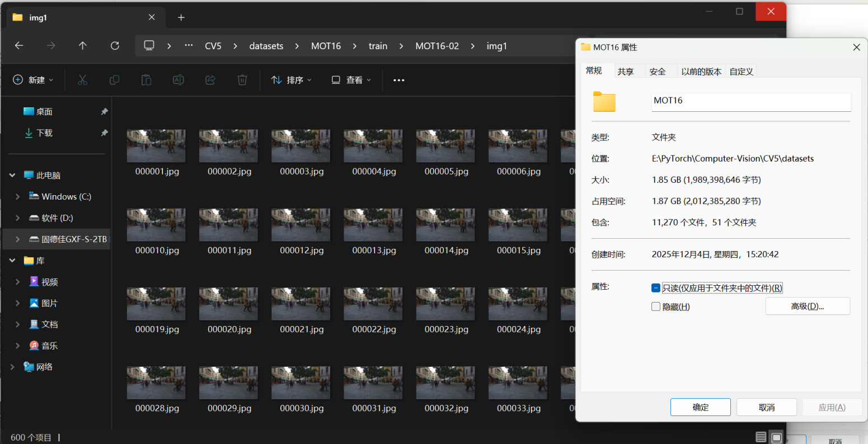Viewport: 868px width, 444px height.
Task: Go up one folder level
Action: coord(83,46)
